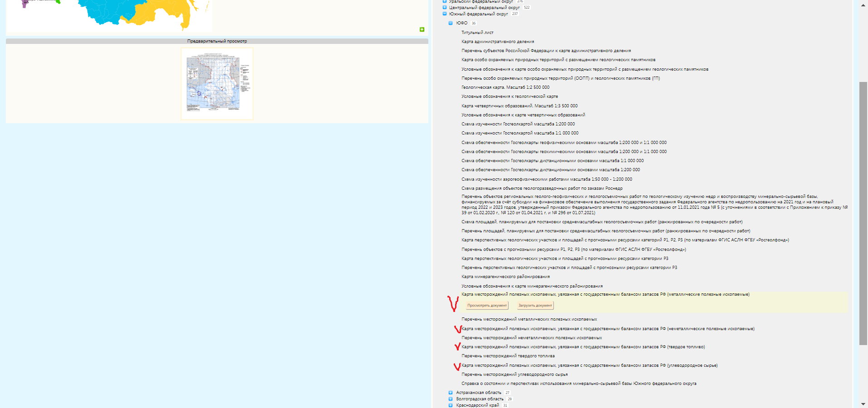868x408 pixels.
Task: Click the green plus icon below the map
Action: [421, 29]
